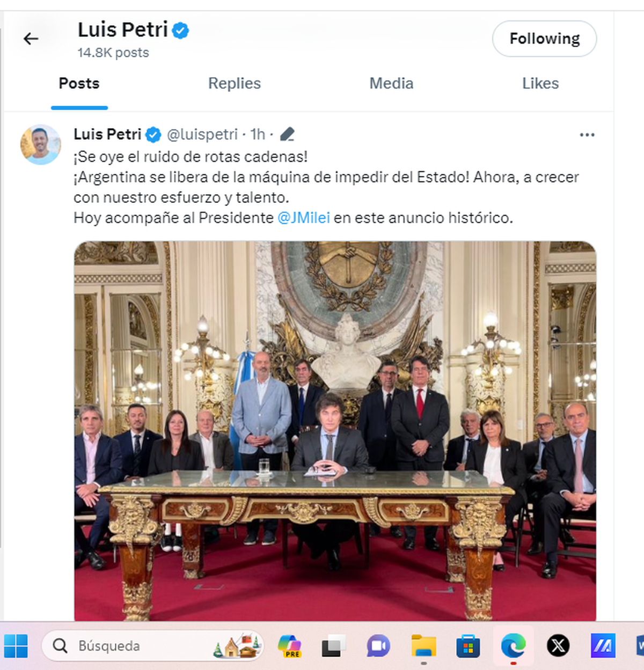Image resolution: width=644 pixels, height=670 pixels.
Task: Open the X app from the taskbar
Action: coord(558,646)
